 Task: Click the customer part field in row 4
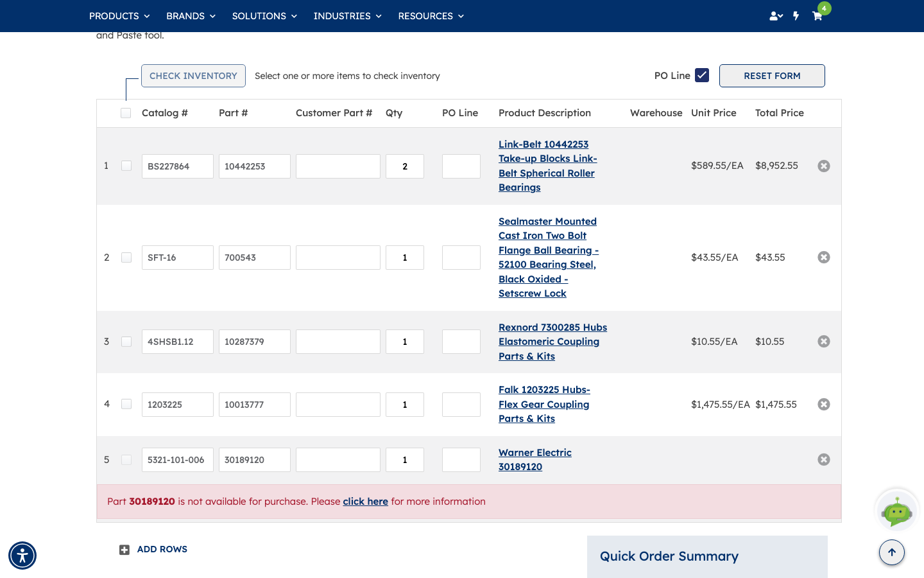(x=338, y=405)
